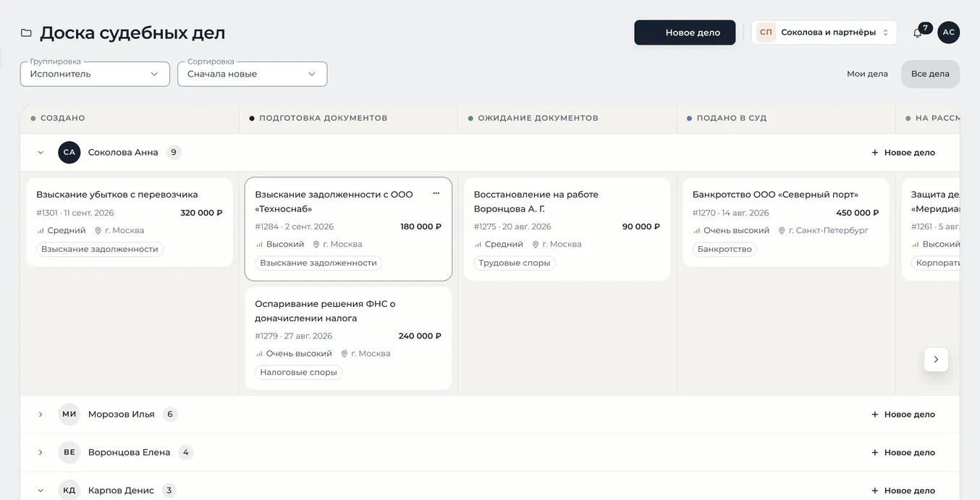Click the КД avatar for Карпов Денис
The image size is (980, 500).
coord(69,491)
